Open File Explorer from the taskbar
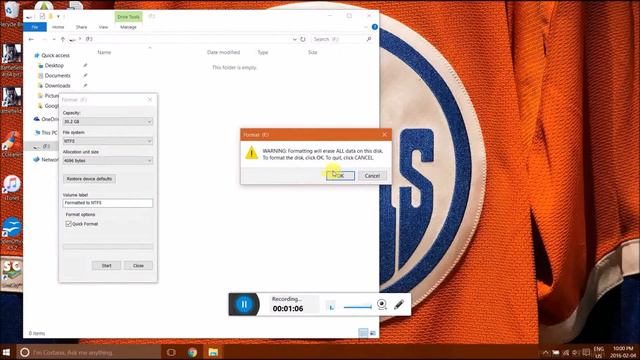640x360 pixels. [x=213, y=352]
